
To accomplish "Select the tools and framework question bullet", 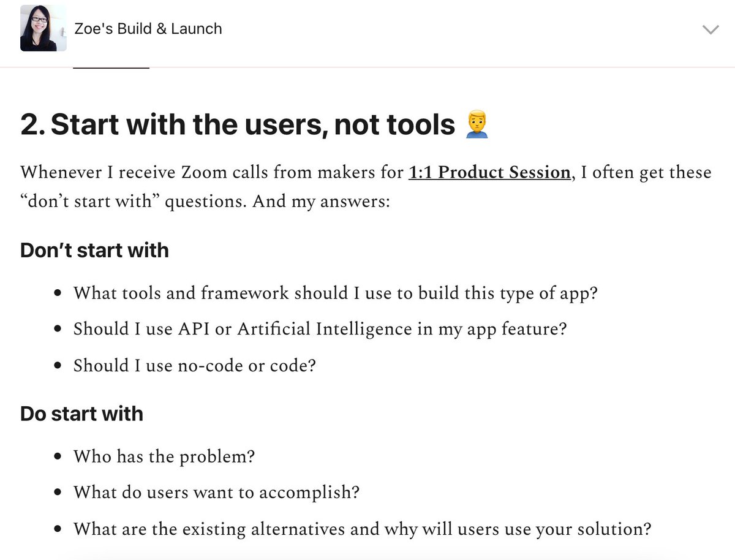I will pos(335,293).
